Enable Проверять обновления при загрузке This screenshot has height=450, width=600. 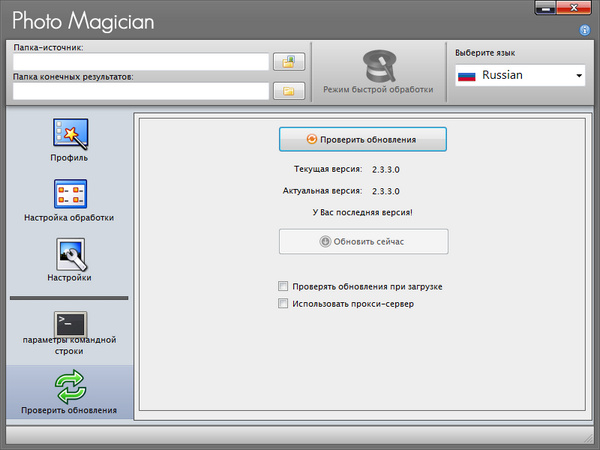pyautogui.click(x=283, y=286)
